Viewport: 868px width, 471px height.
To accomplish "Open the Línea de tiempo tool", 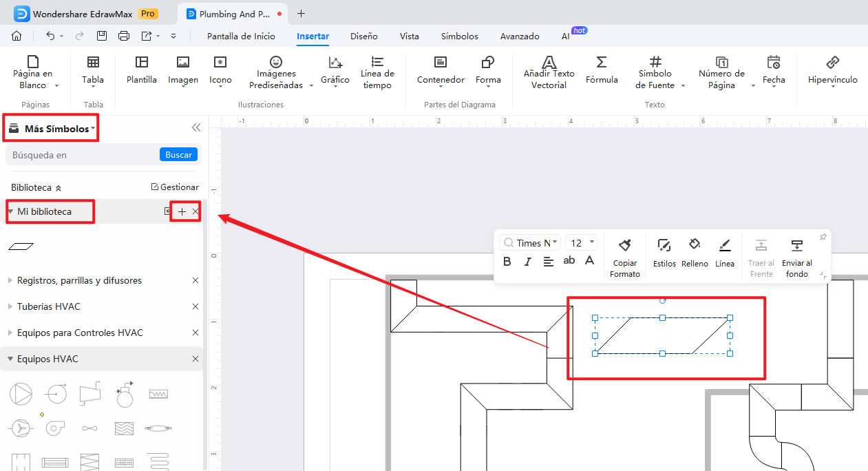I will pyautogui.click(x=377, y=63).
